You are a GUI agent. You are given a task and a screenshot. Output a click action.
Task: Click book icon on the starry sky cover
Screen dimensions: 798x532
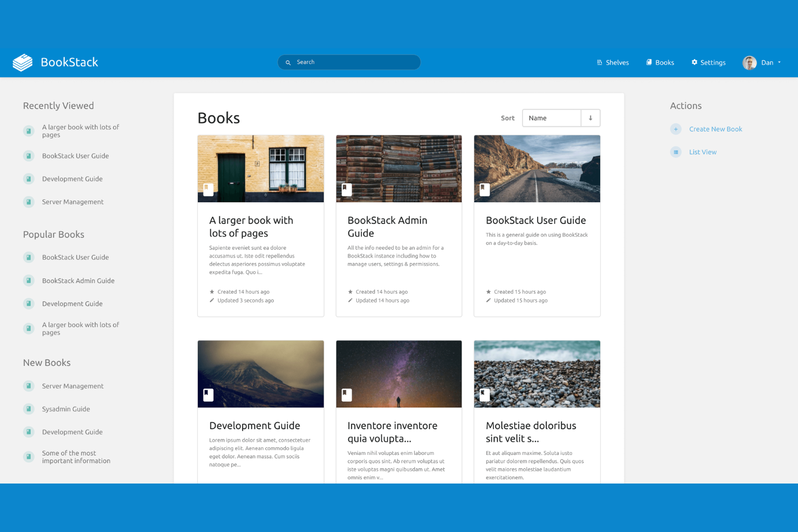click(347, 395)
